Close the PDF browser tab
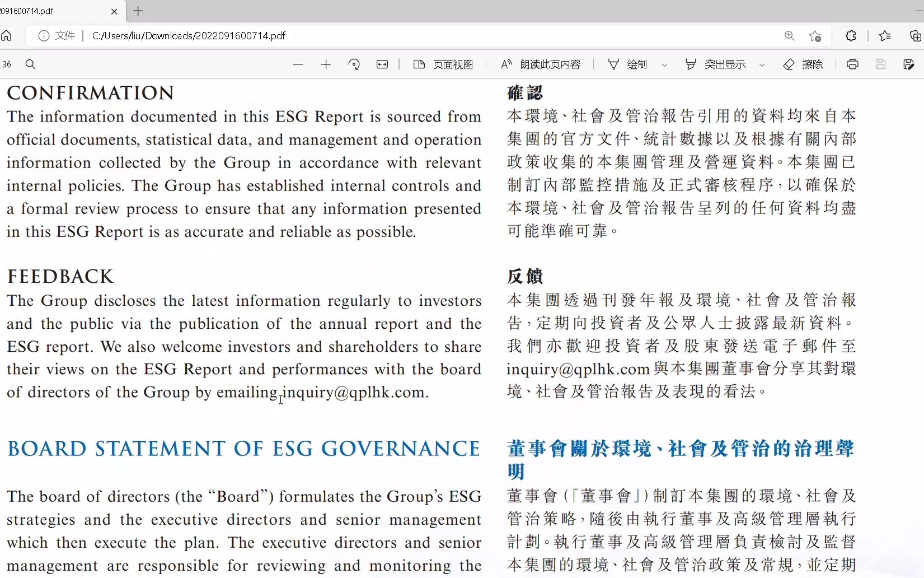This screenshot has width=924, height=578. pos(114,11)
